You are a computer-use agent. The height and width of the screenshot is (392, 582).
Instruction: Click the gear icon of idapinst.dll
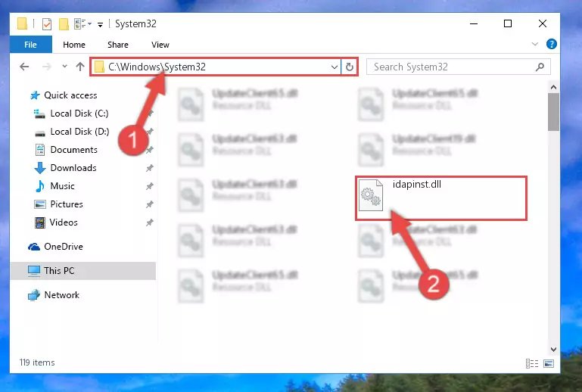click(371, 196)
